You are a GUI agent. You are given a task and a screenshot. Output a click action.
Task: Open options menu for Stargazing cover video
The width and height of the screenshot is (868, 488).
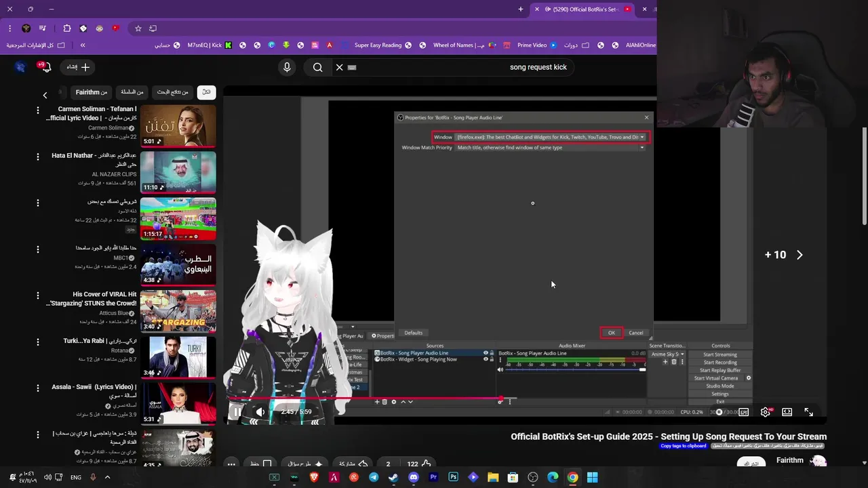[x=37, y=296]
